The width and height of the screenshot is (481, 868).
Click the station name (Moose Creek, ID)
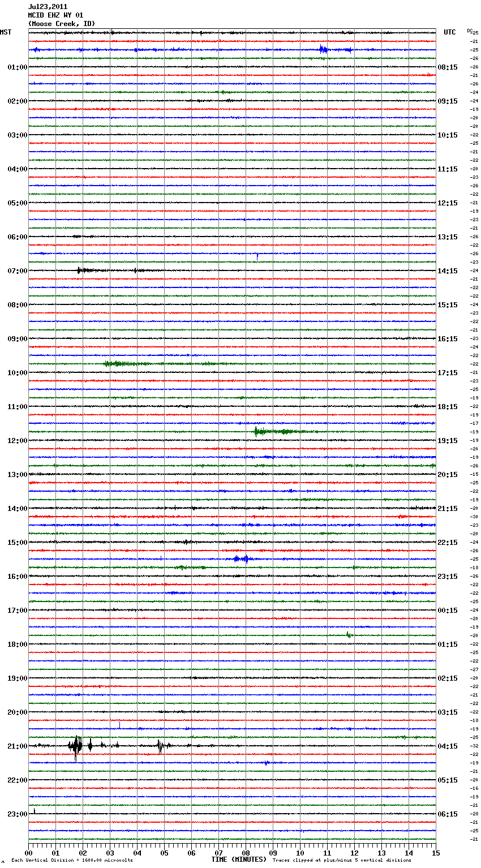[62, 24]
